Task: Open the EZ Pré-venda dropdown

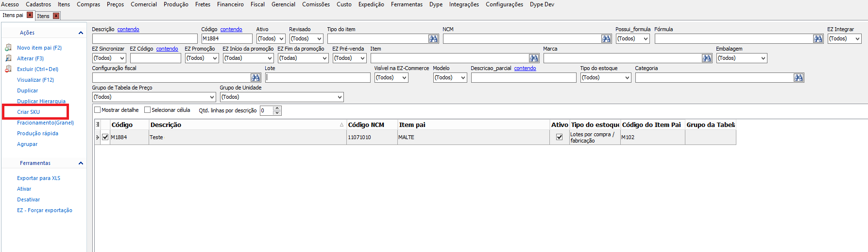Action: tap(350, 58)
